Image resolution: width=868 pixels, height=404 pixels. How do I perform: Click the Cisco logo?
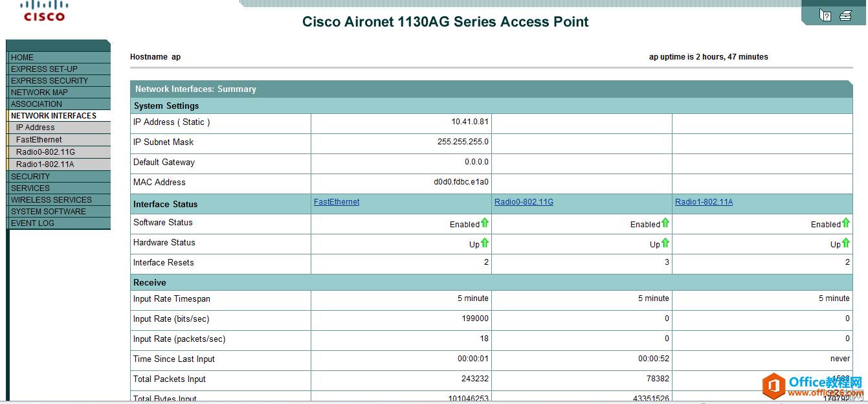(45, 10)
